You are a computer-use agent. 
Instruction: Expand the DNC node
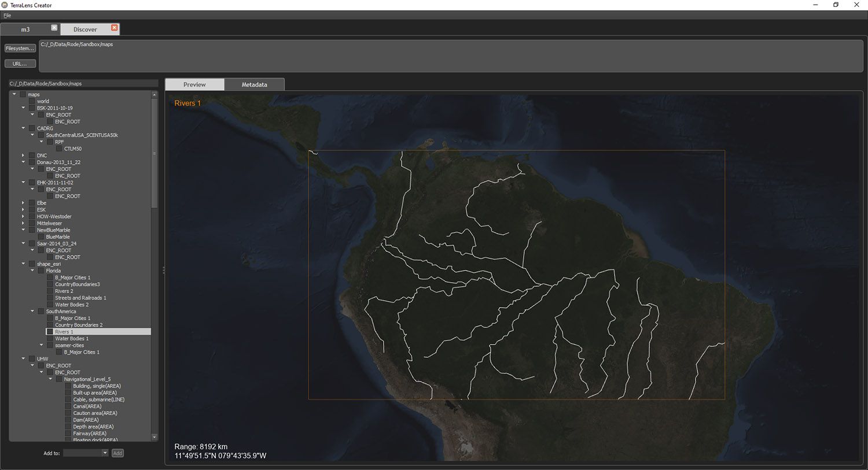23,155
